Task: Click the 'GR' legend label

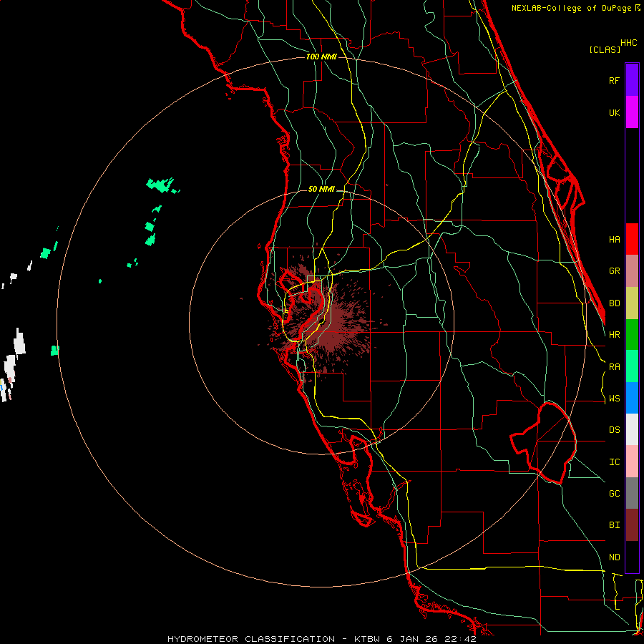Action: [x=614, y=271]
